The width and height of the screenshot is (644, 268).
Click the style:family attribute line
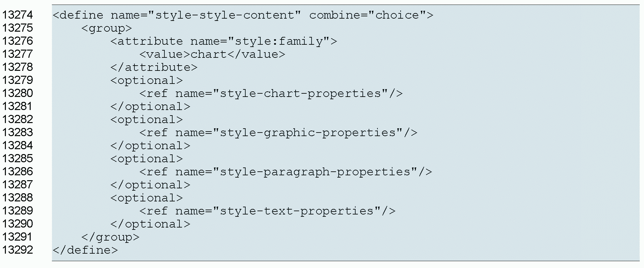(223, 41)
